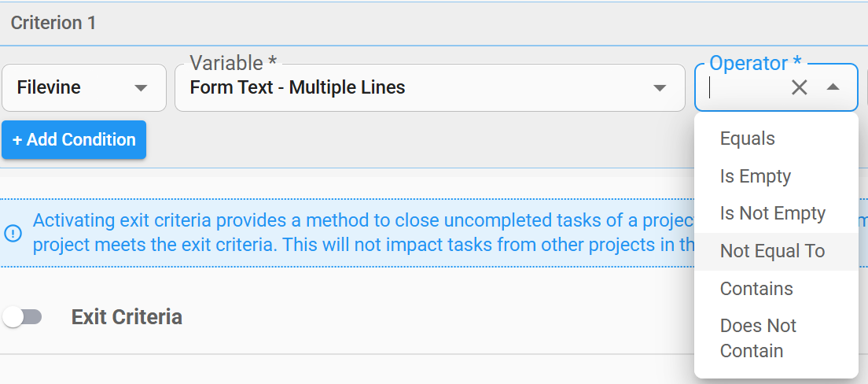This screenshot has width=868, height=384.
Task: Select the Is Empty operator
Action: click(x=756, y=176)
